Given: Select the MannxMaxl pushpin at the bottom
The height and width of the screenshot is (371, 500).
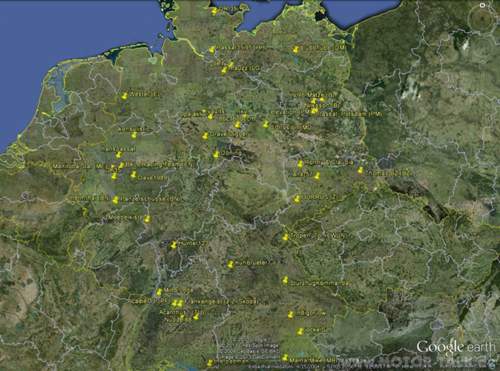Looking at the screenshot, I should 285,358.
